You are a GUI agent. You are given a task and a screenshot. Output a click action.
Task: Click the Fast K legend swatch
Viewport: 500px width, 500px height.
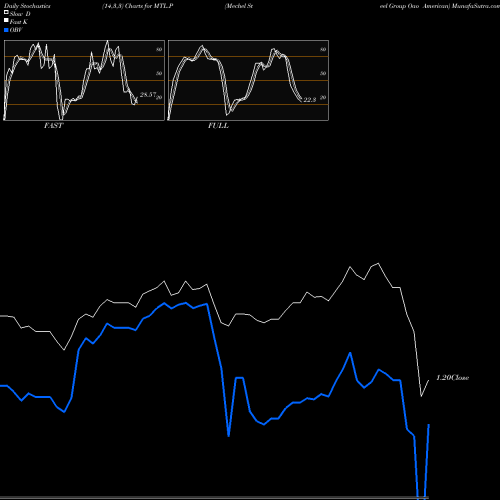6,20
